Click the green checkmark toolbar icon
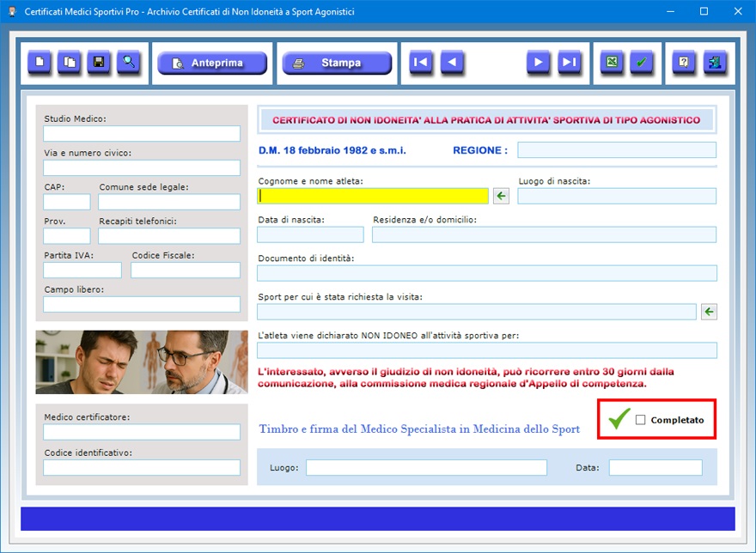The width and height of the screenshot is (756, 553). pyautogui.click(x=642, y=63)
